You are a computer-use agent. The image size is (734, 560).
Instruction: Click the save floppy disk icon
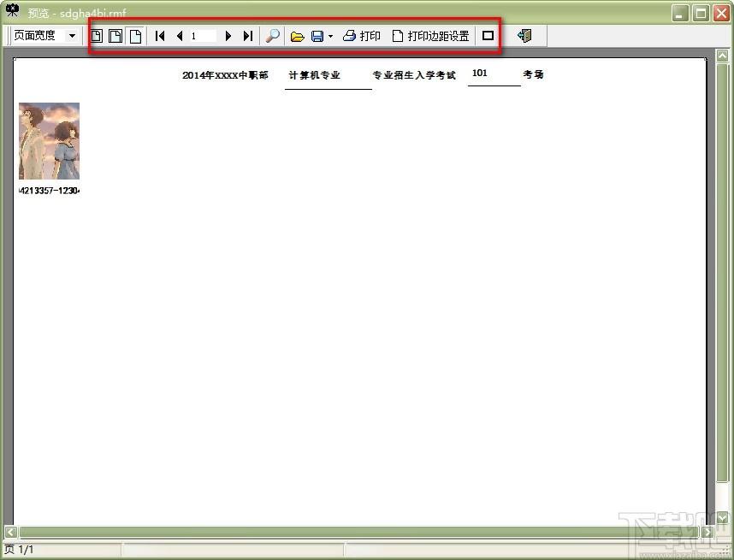317,37
